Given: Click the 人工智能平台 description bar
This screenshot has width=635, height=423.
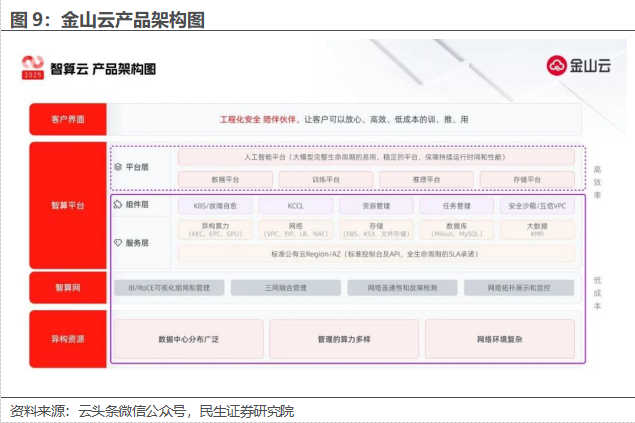Looking at the screenshot, I should click(x=376, y=157).
